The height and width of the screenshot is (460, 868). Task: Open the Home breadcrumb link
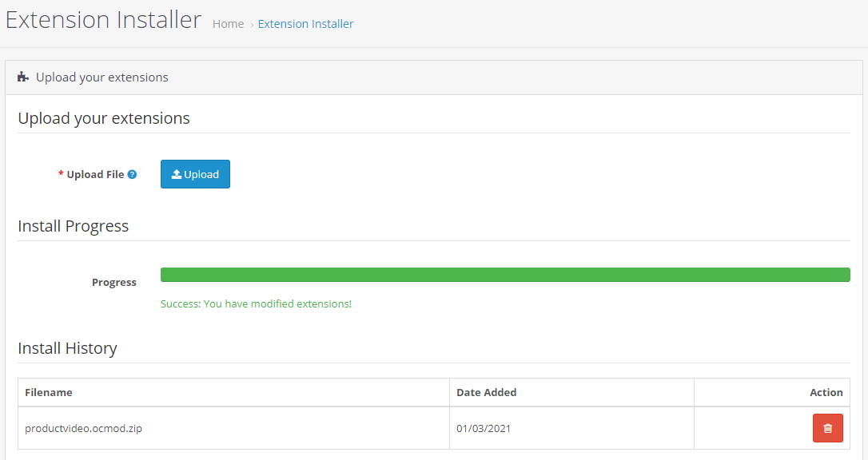(228, 24)
